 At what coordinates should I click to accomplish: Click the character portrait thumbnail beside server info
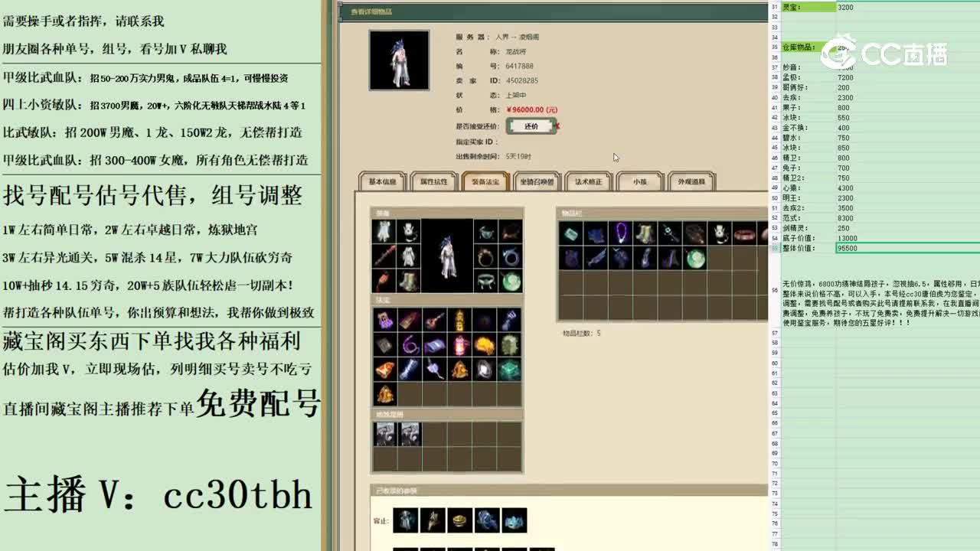coord(399,60)
